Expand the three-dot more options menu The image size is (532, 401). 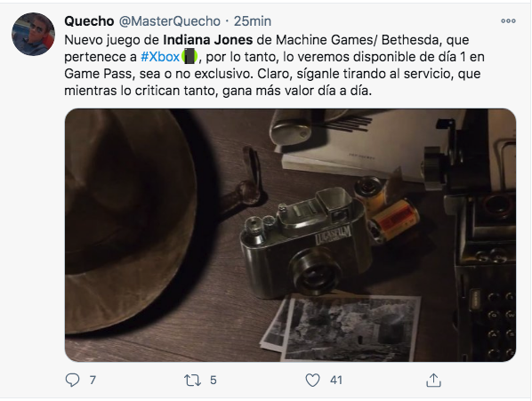click(x=508, y=21)
